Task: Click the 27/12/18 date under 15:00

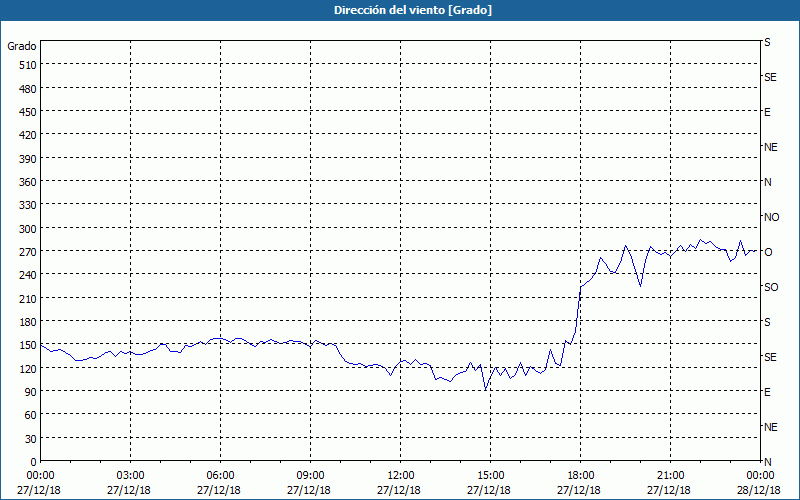Action: (x=489, y=490)
